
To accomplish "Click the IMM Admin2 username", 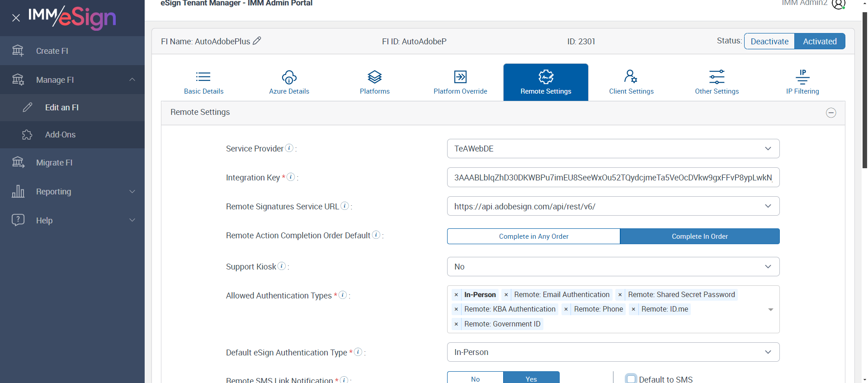I will click(x=805, y=3).
